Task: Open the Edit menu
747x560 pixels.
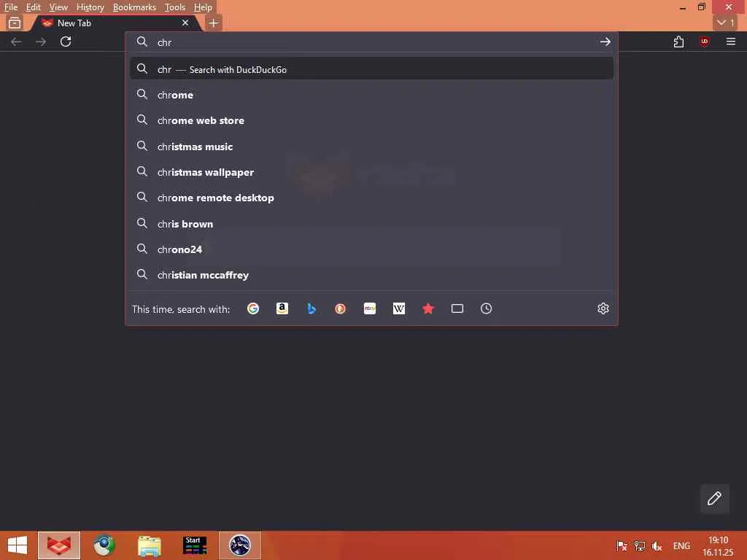Action: tap(33, 7)
